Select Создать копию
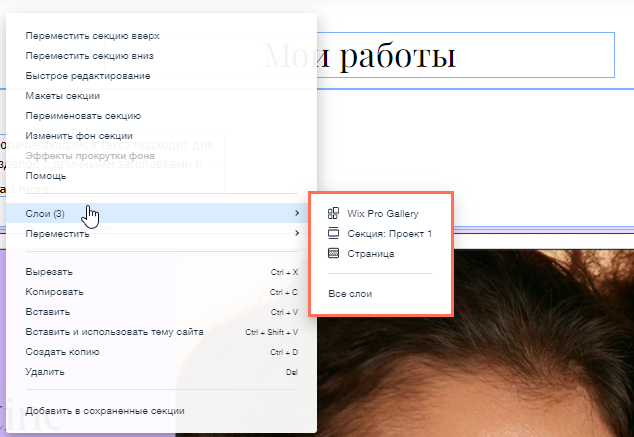The height and width of the screenshot is (437, 634). pos(161,352)
